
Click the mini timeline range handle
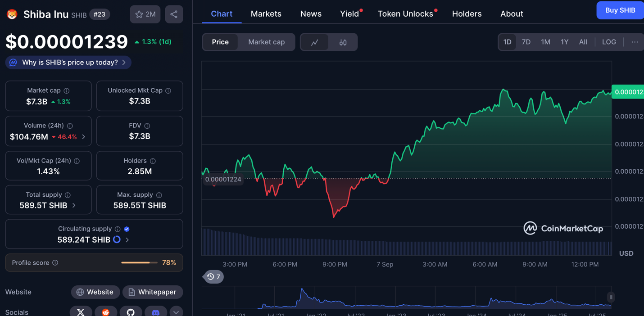(x=611, y=297)
